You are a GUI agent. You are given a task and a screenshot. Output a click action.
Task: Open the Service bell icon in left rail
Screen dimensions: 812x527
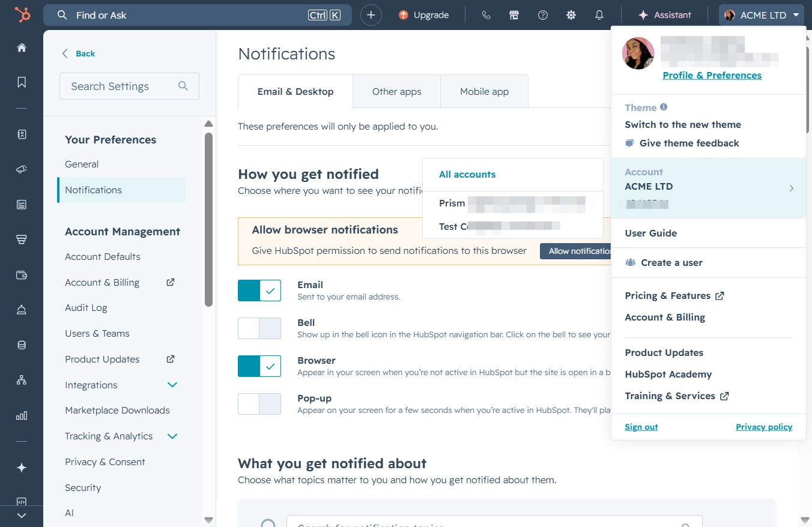[x=22, y=310]
